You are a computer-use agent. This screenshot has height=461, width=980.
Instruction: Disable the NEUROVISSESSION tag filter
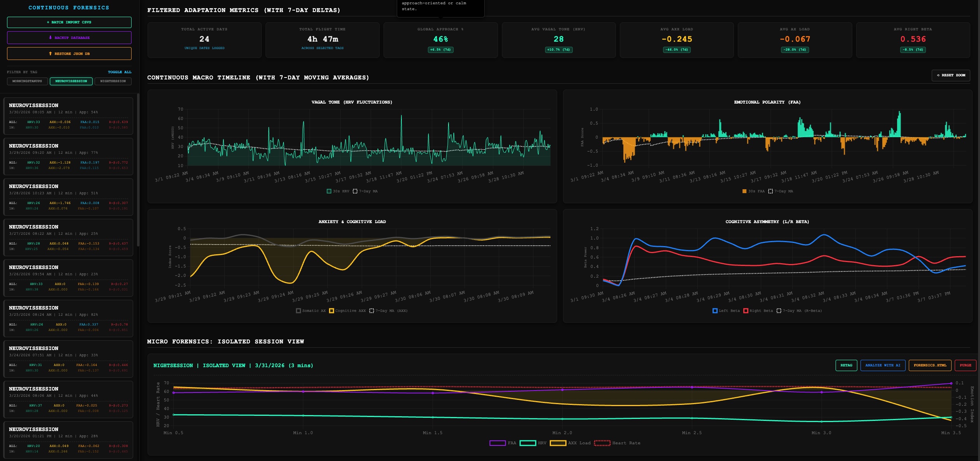point(71,81)
